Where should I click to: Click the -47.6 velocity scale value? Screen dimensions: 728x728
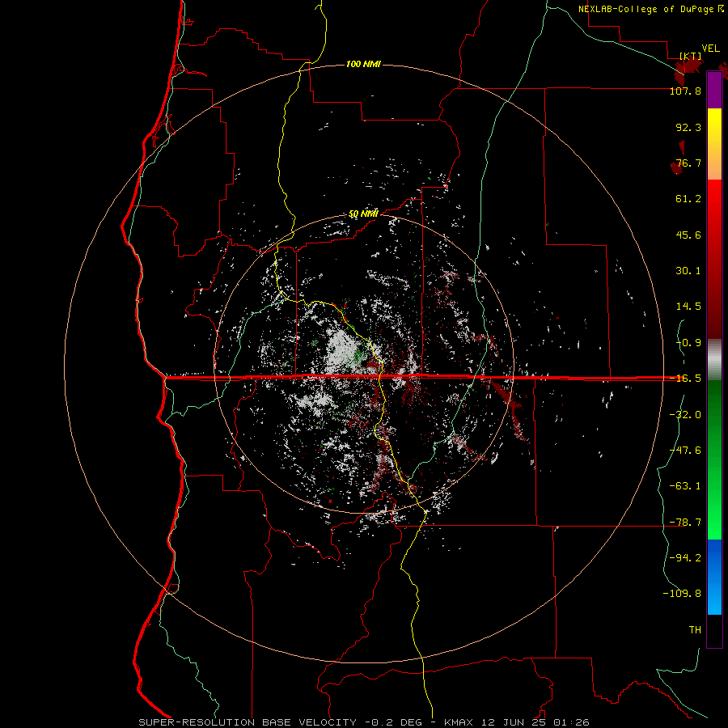pos(685,451)
